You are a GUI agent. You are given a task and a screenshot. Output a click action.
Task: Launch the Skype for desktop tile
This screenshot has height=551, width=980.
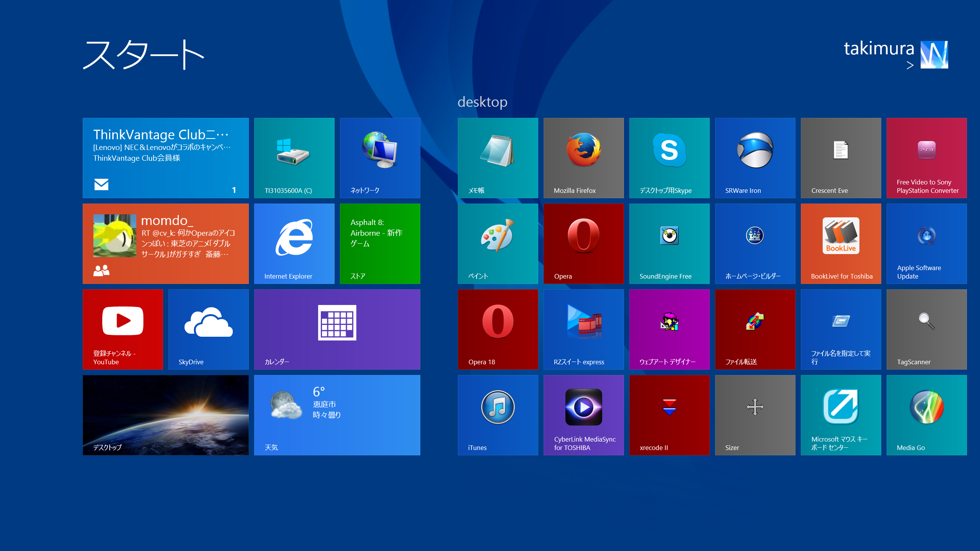669,158
